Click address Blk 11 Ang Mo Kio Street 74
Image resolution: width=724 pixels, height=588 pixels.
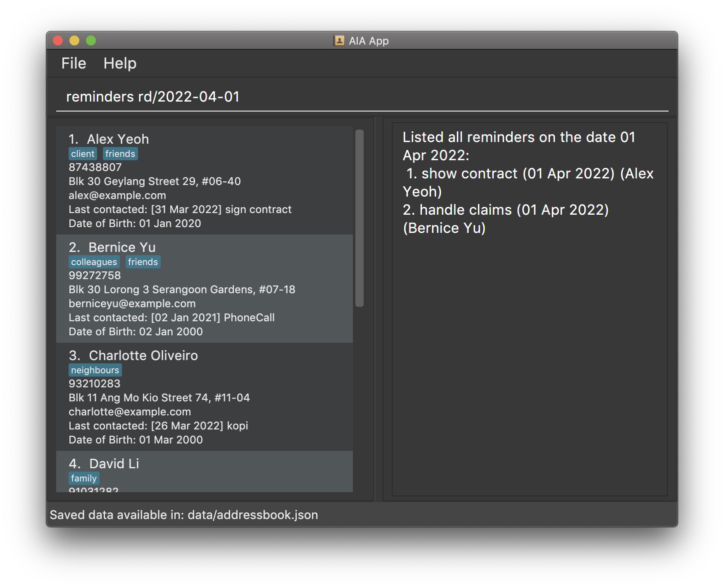159,398
